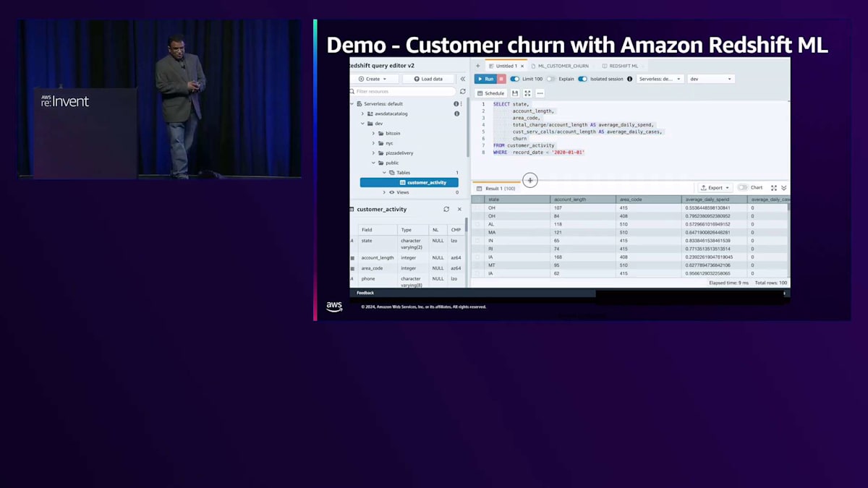Collapse the Serverless: default node
The width and height of the screenshot is (868, 488).
pyautogui.click(x=353, y=104)
